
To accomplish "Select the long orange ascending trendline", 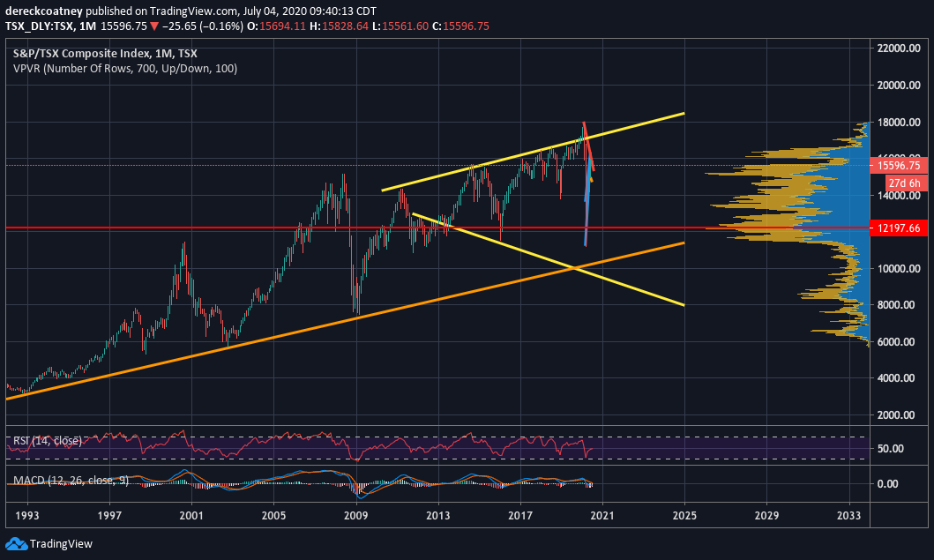I will click(346, 321).
